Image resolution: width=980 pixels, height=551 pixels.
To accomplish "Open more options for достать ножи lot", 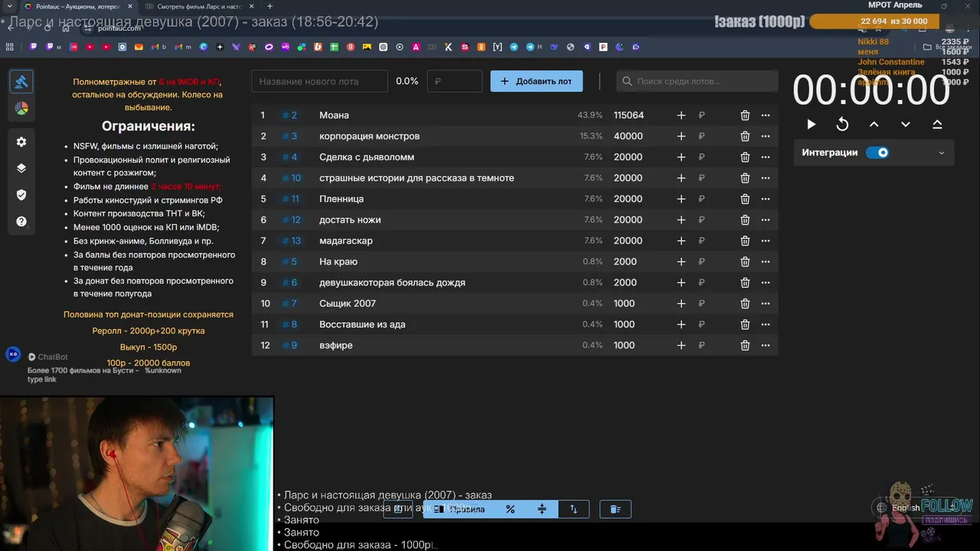I will 766,220.
